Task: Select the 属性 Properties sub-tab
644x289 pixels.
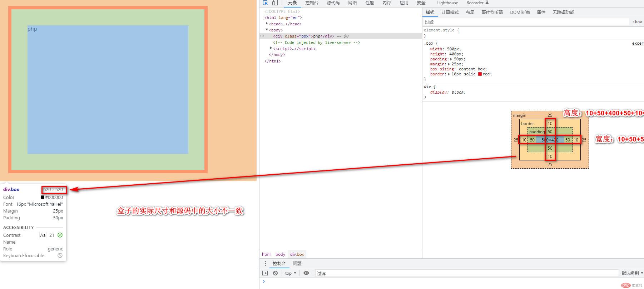Action: coord(541,12)
